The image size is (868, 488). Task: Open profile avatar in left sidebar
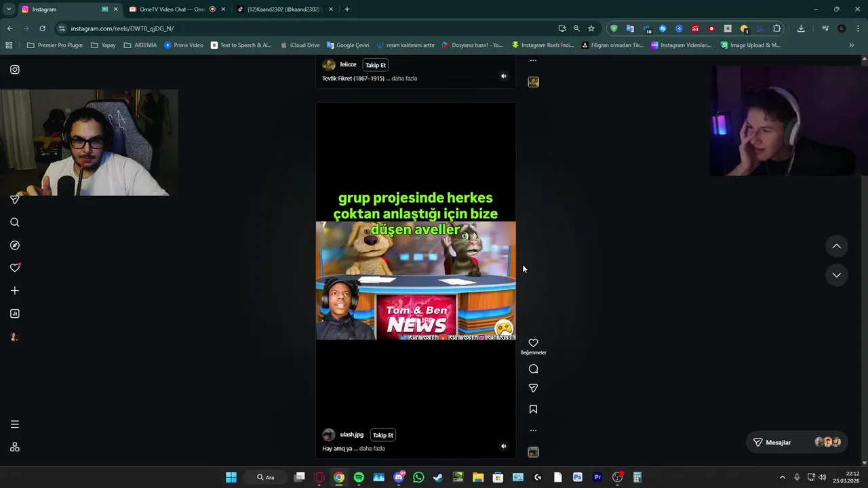[x=15, y=337]
